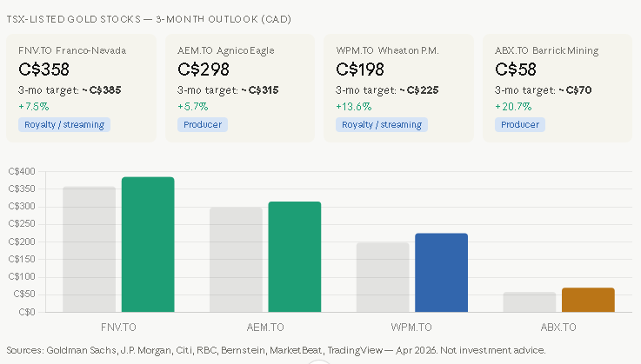This screenshot has height=364, width=641.
Task: Open the WPM.TO Wheaton P.M. card title
Action: point(387,50)
